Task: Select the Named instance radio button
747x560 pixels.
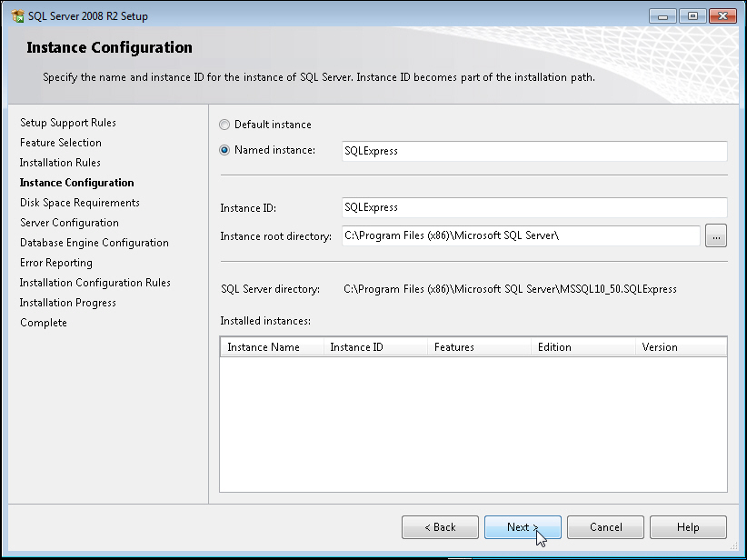Action: pos(224,150)
